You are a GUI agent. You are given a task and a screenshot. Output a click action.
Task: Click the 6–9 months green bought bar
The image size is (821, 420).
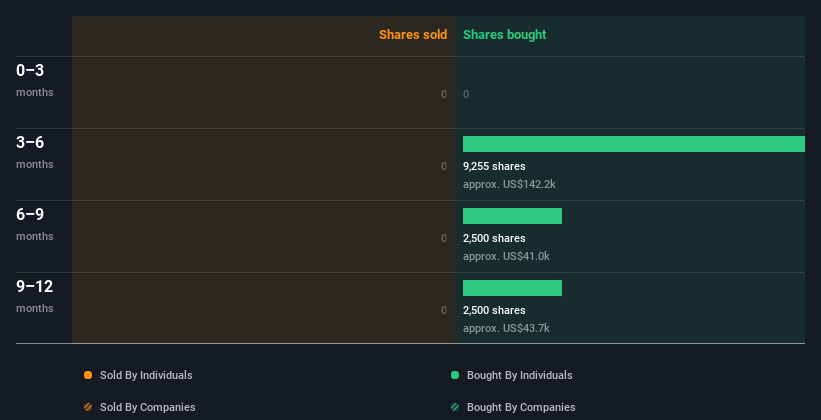512,216
